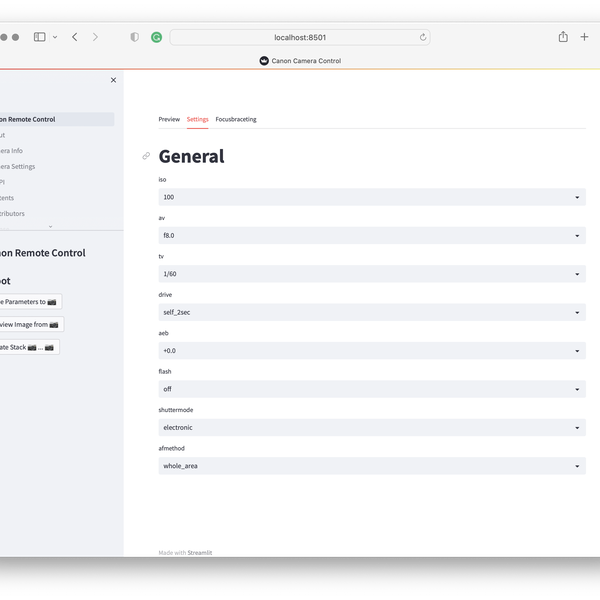
Task: Open the shuttermode dropdown set to electronic
Action: tap(370, 427)
